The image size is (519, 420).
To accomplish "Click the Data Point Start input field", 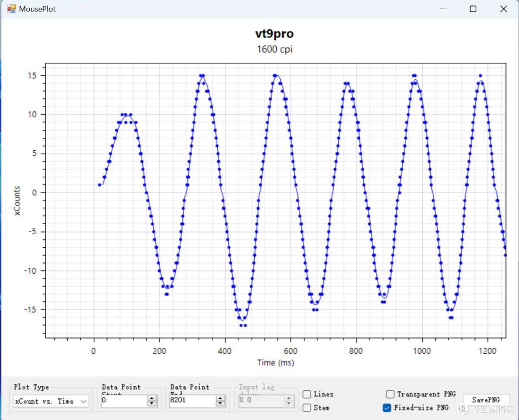I will pos(124,401).
